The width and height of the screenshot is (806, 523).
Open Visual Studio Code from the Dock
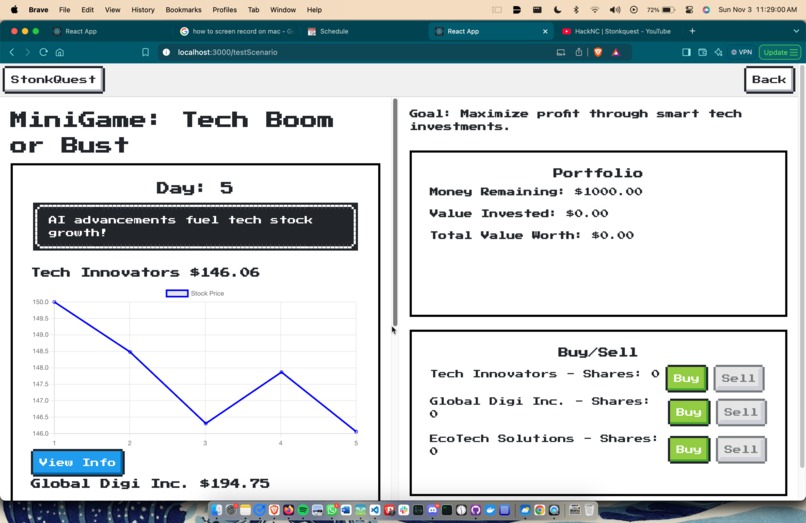click(375, 510)
